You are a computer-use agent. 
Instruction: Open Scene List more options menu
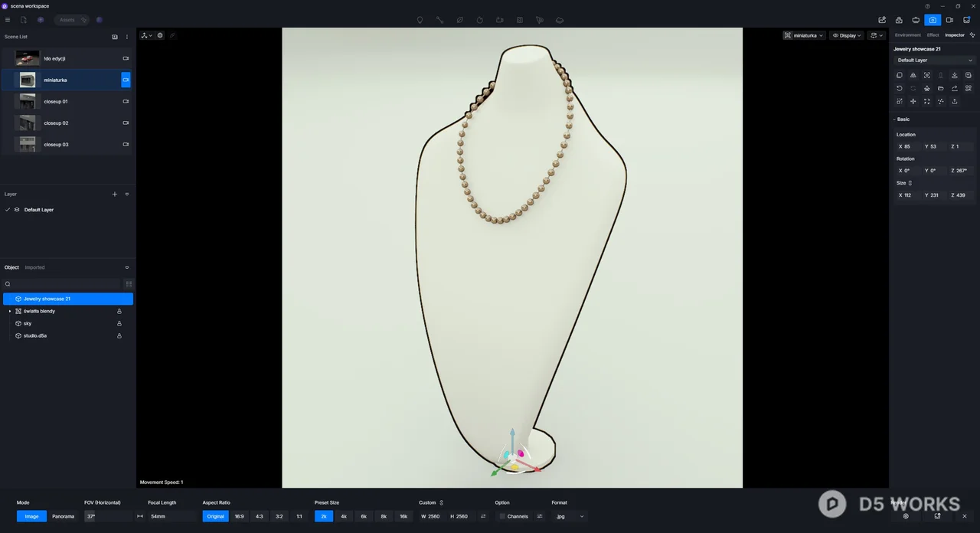point(127,37)
